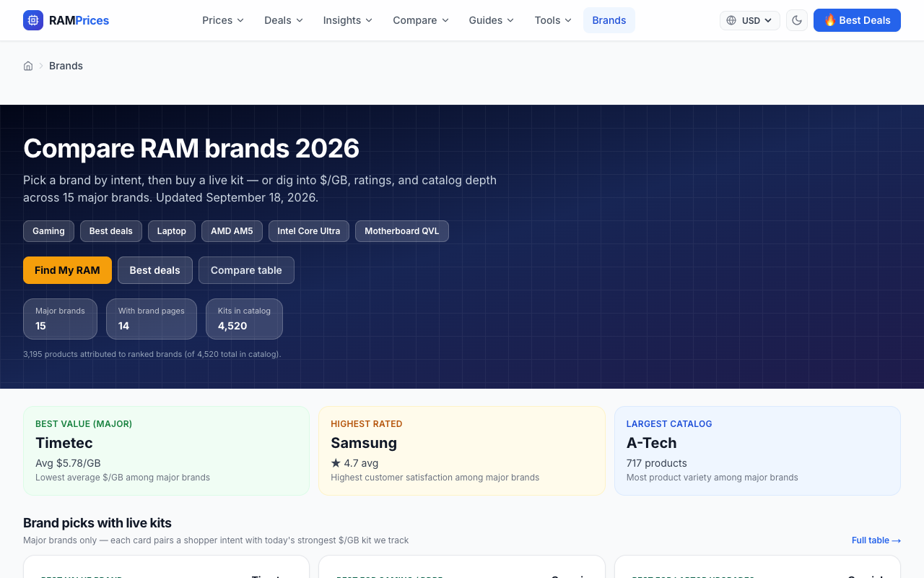The image size is (924, 578).
Task: Click the 717 products text
Action: (x=657, y=463)
